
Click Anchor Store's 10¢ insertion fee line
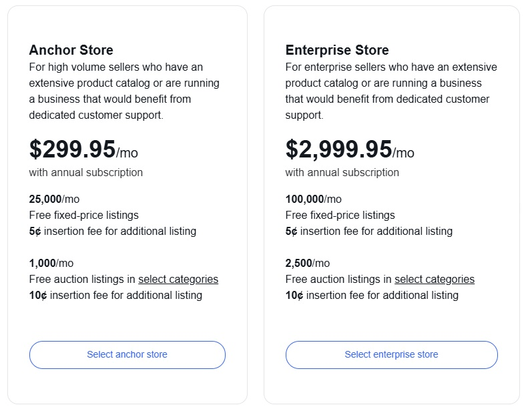[115, 295]
